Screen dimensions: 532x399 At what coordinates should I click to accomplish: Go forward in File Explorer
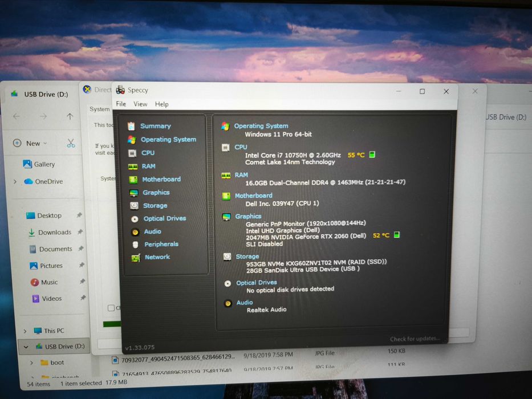click(43, 116)
